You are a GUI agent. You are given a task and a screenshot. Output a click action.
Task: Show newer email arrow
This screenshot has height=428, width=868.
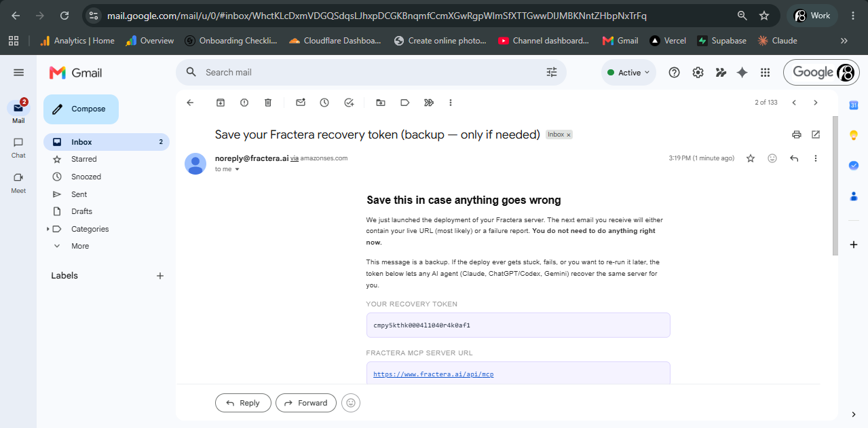[x=794, y=103]
